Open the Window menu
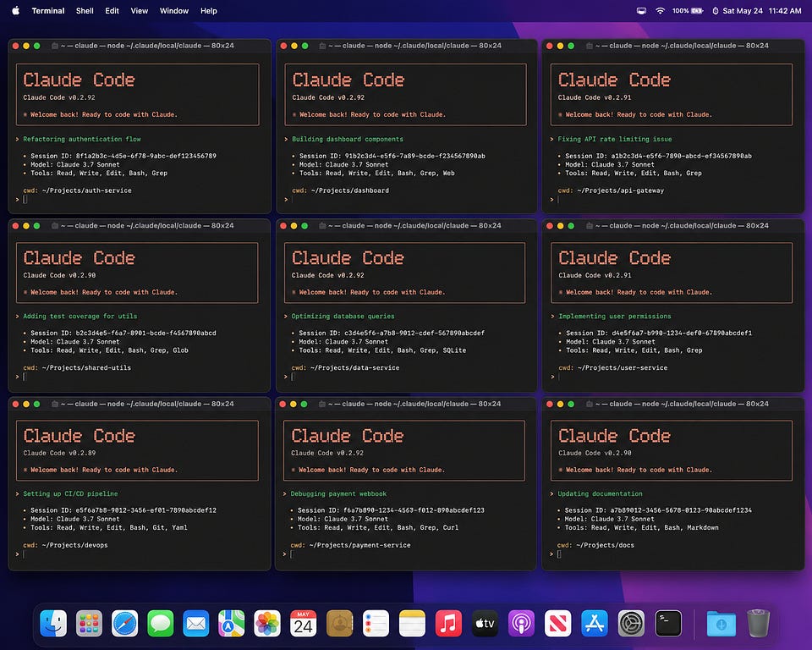 pyautogui.click(x=174, y=10)
